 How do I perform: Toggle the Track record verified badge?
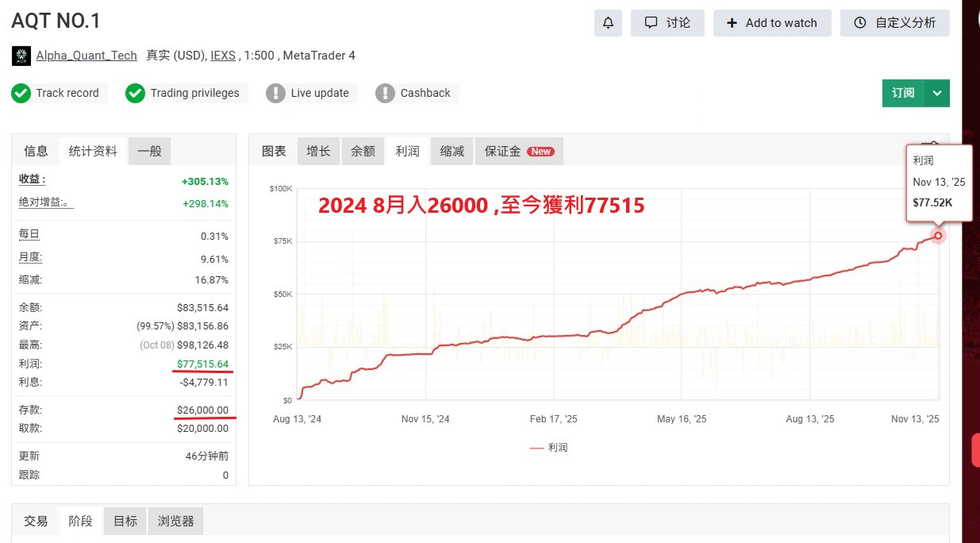tap(21, 93)
